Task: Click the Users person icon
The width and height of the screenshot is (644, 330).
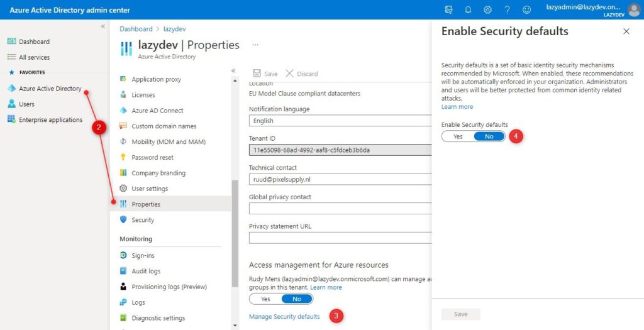Action: [x=11, y=104]
